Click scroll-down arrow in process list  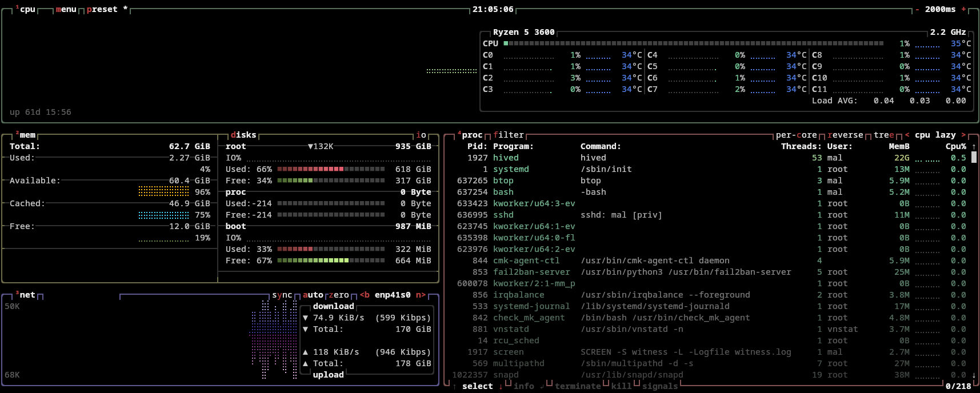click(974, 375)
